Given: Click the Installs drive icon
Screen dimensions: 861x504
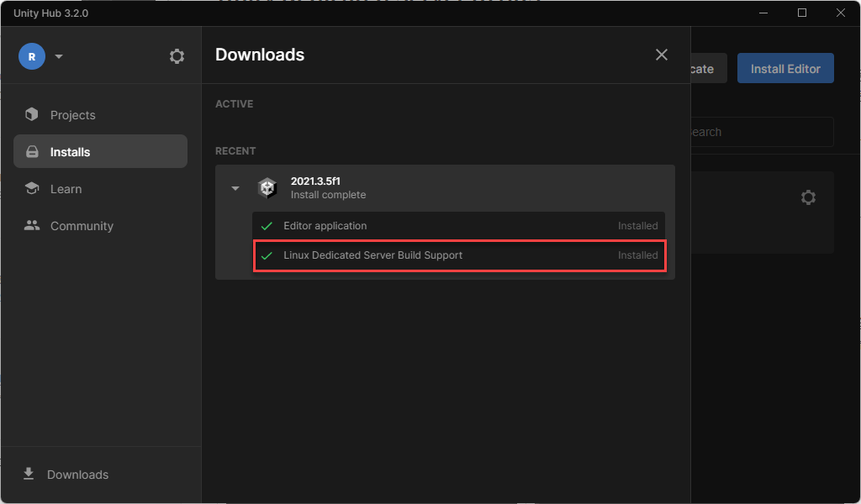Looking at the screenshot, I should pos(33,152).
